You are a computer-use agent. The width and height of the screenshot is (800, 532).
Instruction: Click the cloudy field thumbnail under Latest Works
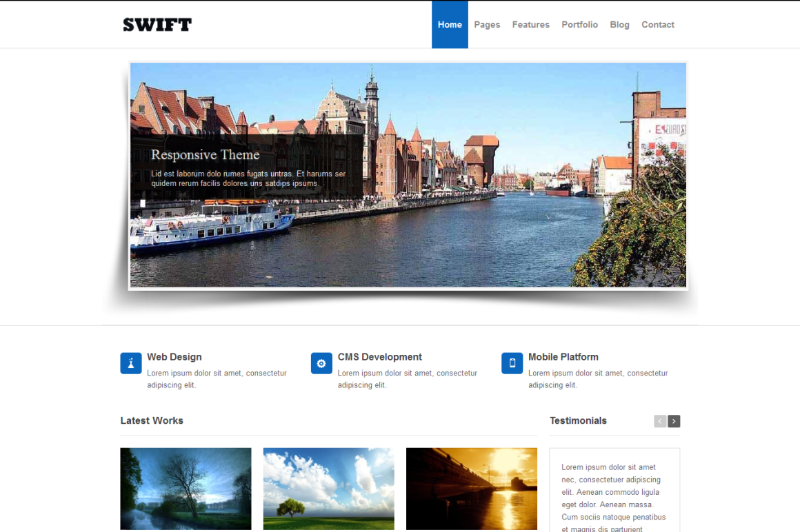(x=328, y=489)
